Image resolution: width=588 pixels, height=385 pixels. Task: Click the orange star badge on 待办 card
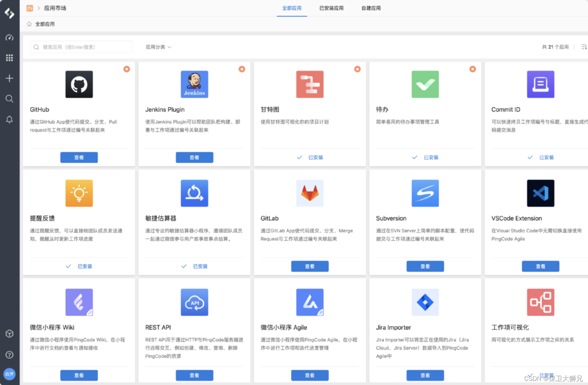(x=472, y=69)
